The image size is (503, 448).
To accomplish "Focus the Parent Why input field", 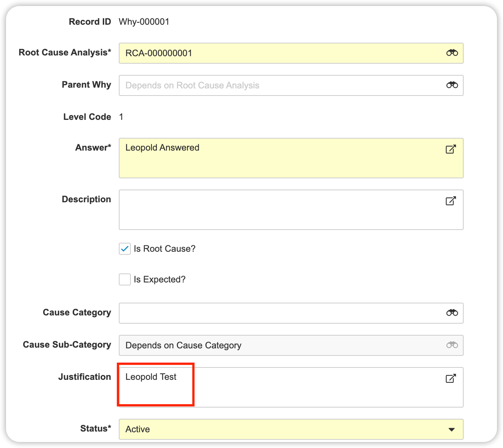I will [x=281, y=85].
